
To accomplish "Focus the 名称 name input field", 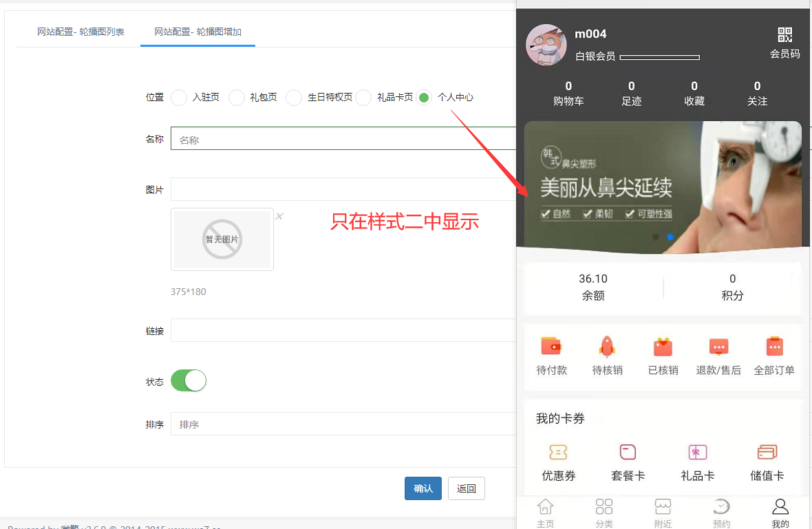I will coord(343,138).
